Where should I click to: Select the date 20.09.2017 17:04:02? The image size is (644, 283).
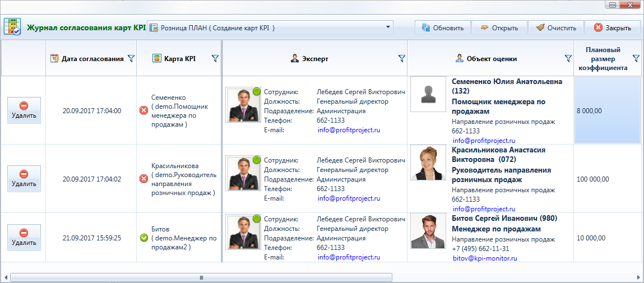[x=92, y=179]
